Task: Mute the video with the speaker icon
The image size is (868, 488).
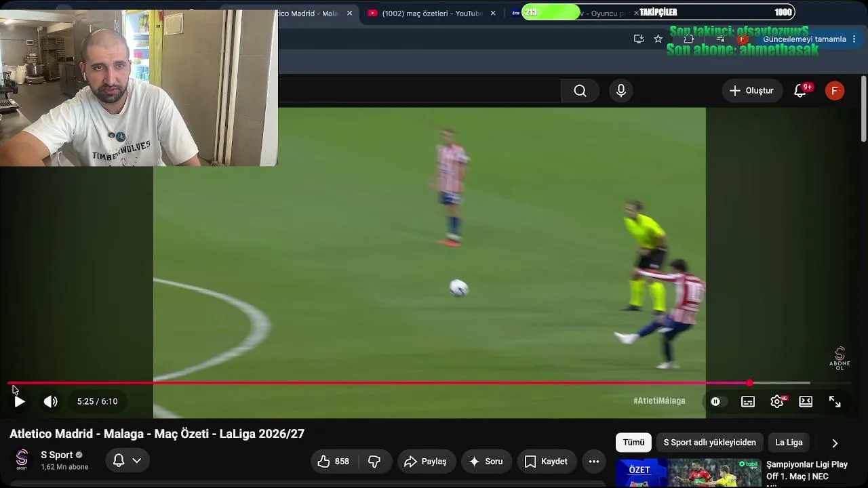Action: click(51, 401)
